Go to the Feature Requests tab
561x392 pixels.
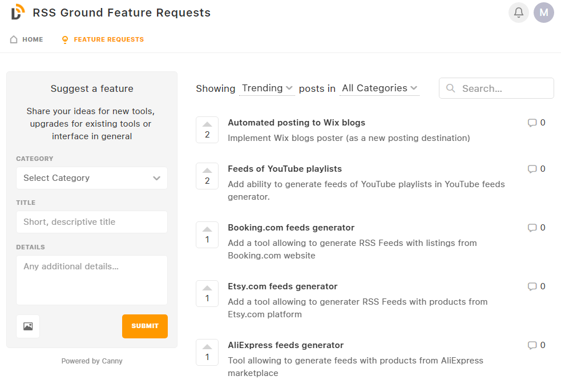pyautogui.click(x=103, y=39)
